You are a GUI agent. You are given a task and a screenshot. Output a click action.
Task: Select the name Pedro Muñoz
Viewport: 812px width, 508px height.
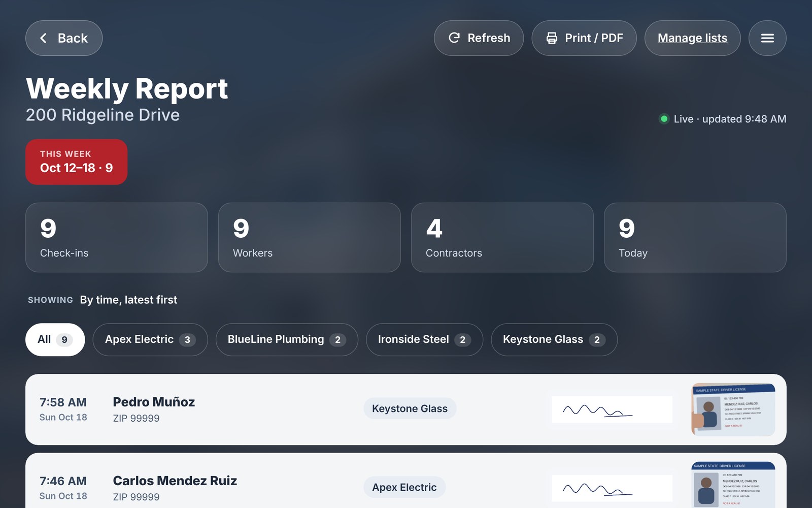coord(154,402)
